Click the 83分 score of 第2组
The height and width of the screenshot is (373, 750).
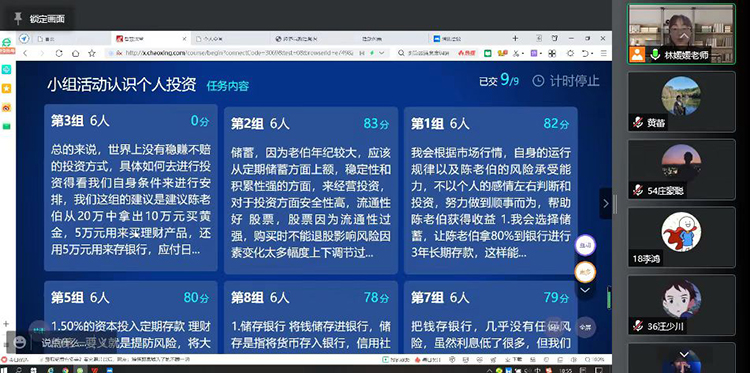(x=376, y=124)
